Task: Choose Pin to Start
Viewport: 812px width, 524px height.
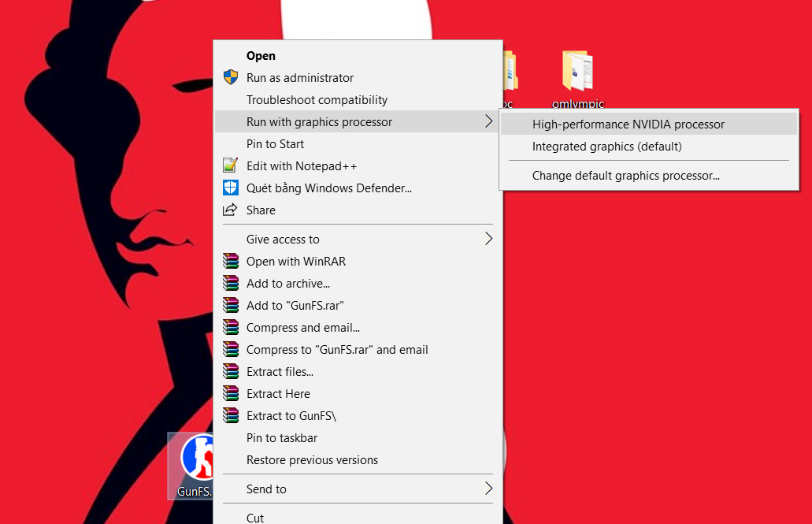Action: (275, 143)
